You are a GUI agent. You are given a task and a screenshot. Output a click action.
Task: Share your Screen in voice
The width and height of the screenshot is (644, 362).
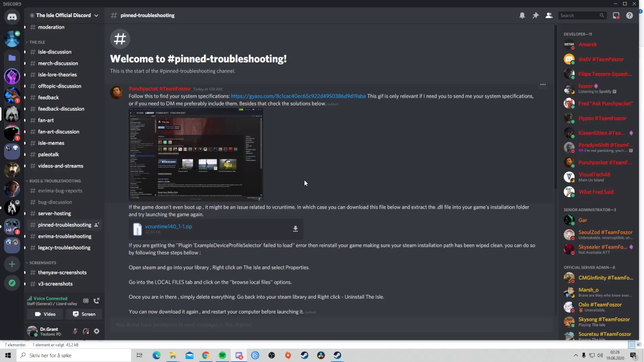84,314
